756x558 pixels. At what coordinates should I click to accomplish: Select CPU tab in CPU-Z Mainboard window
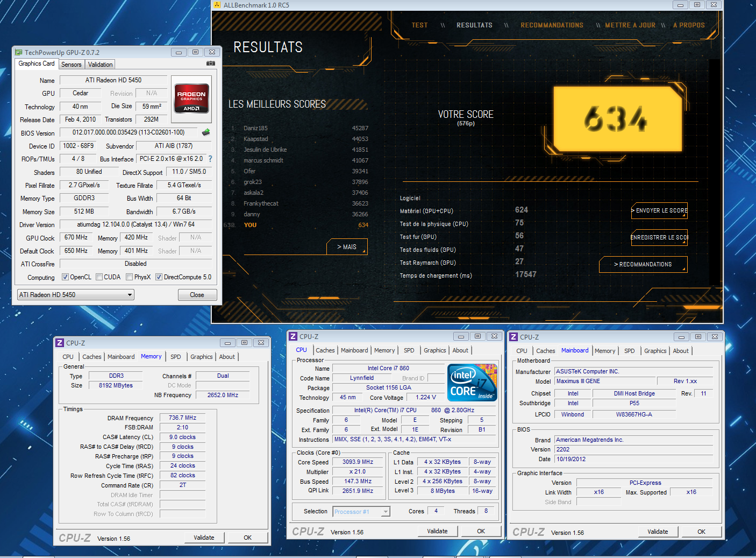522,351
